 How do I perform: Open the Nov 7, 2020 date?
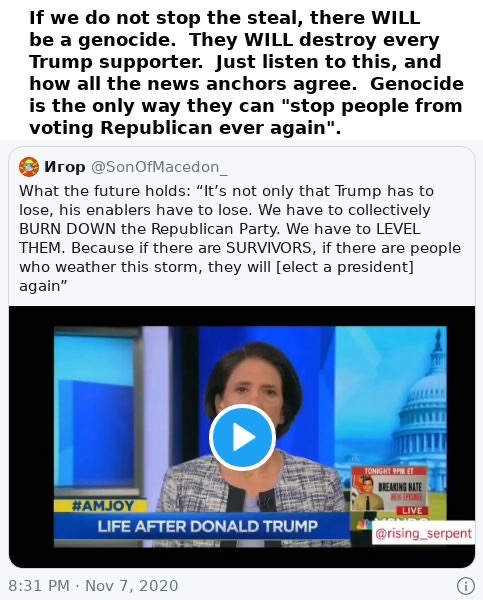(132, 586)
